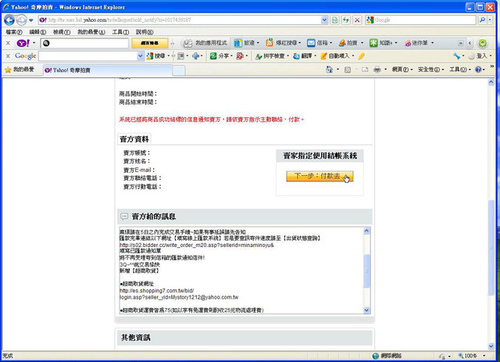Click the 搜尋 button on Google toolbar
The image size is (500, 362).
pos(157,56)
